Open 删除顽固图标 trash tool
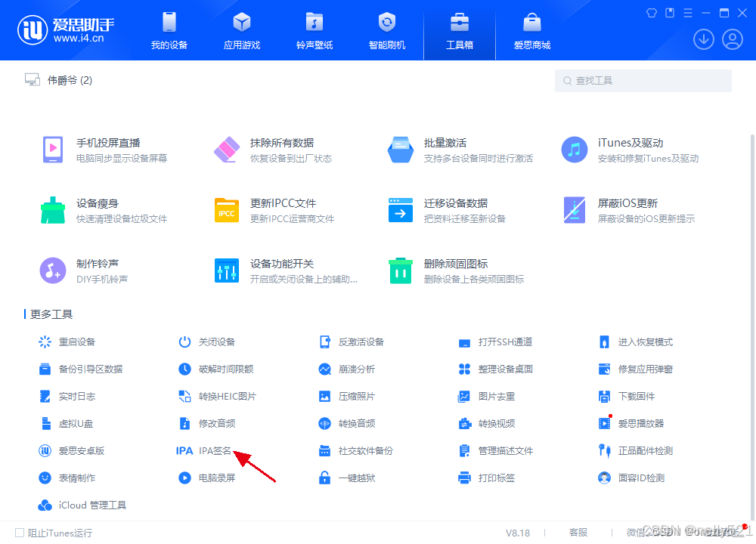The image size is (756, 544). pos(456,270)
